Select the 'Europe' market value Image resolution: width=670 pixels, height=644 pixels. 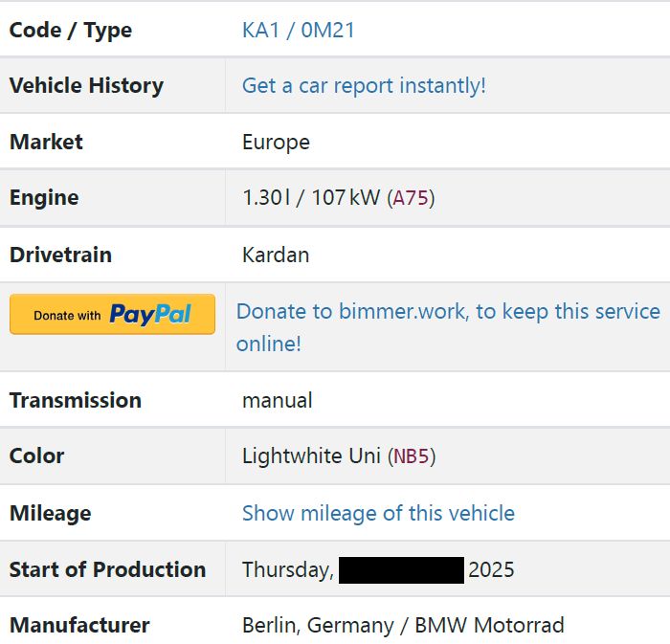pos(276,142)
